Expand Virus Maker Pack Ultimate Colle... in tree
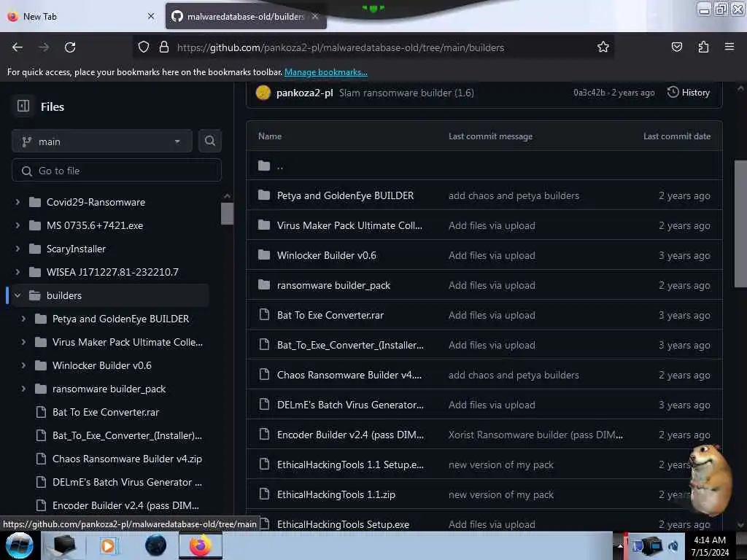The height and width of the screenshot is (560, 747). tap(23, 342)
